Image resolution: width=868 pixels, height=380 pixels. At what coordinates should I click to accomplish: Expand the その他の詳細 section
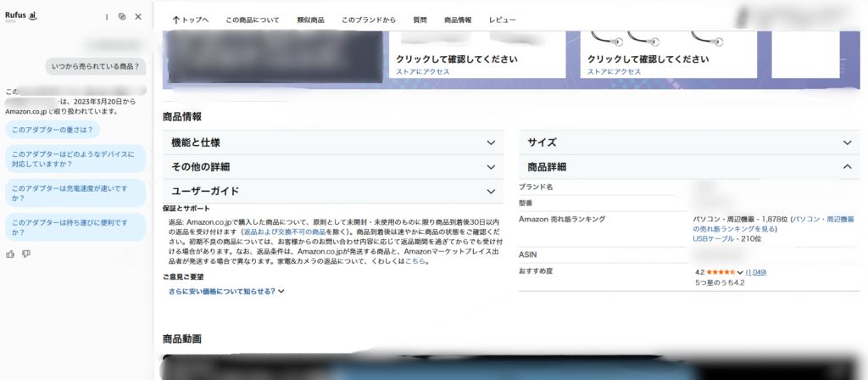pos(491,167)
